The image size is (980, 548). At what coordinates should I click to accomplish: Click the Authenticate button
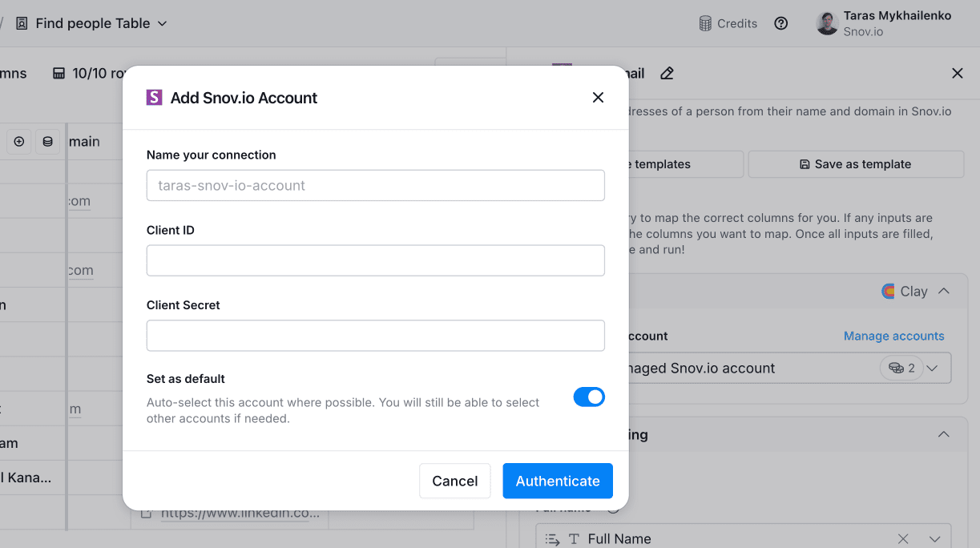pos(558,481)
